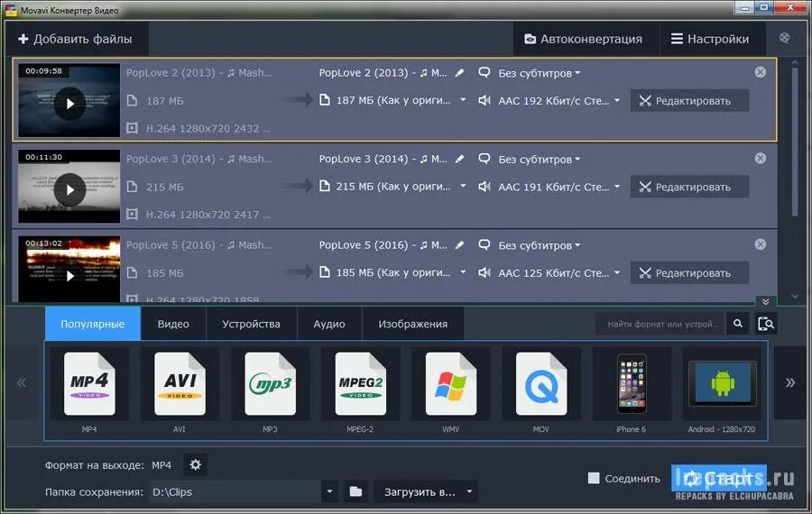Start conversion with Старт button

(x=719, y=478)
